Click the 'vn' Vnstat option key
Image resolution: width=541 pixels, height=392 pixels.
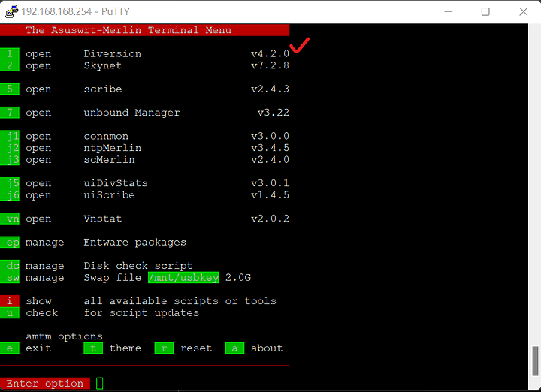10,219
